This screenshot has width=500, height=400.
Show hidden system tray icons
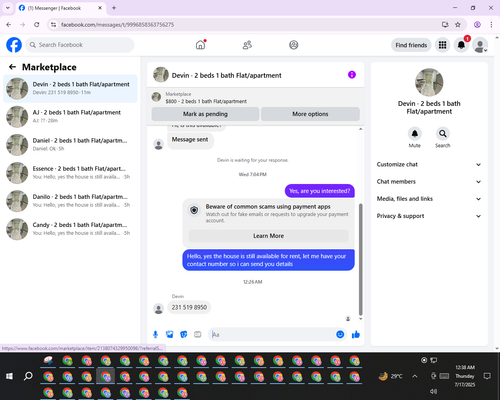click(415, 376)
